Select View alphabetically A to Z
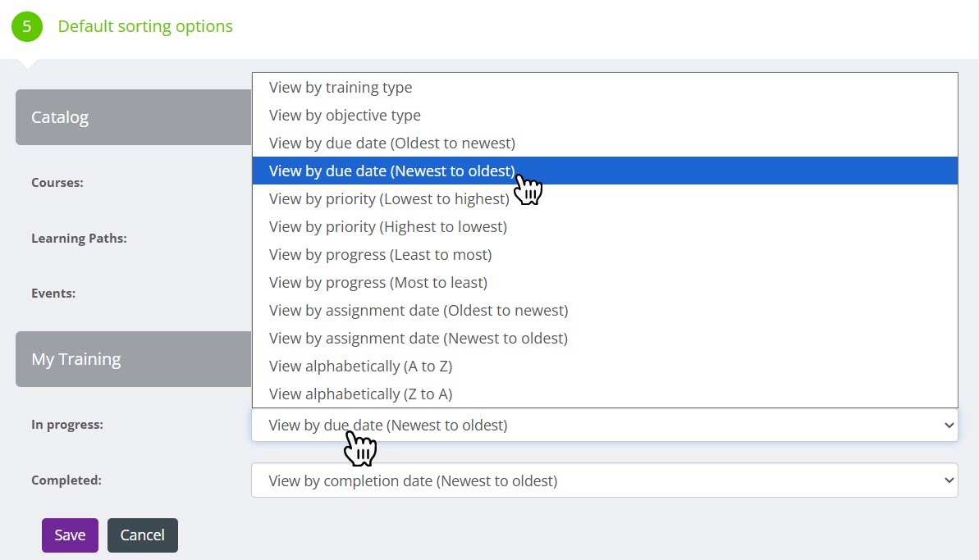 pyautogui.click(x=360, y=367)
